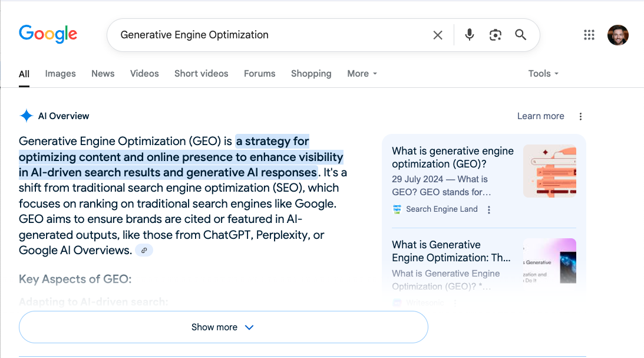Open Search Engine Land result options dots
Image resolution: width=644 pixels, height=358 pixels.
(489, 210)
